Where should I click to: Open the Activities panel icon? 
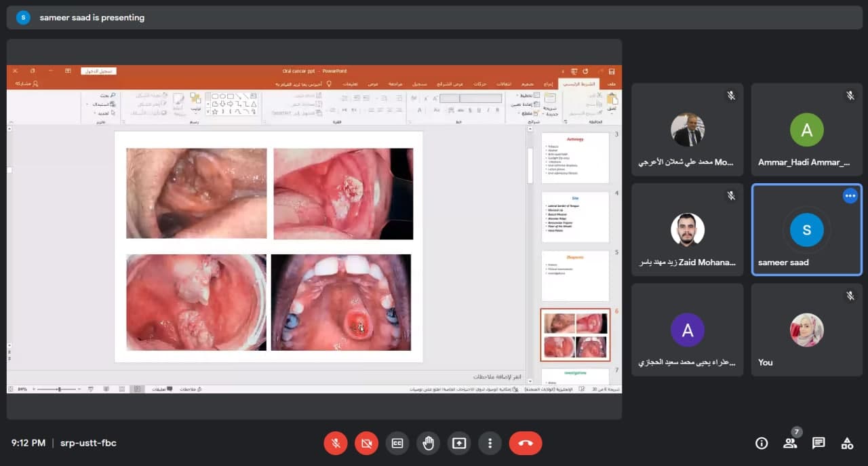coord(847,443)
